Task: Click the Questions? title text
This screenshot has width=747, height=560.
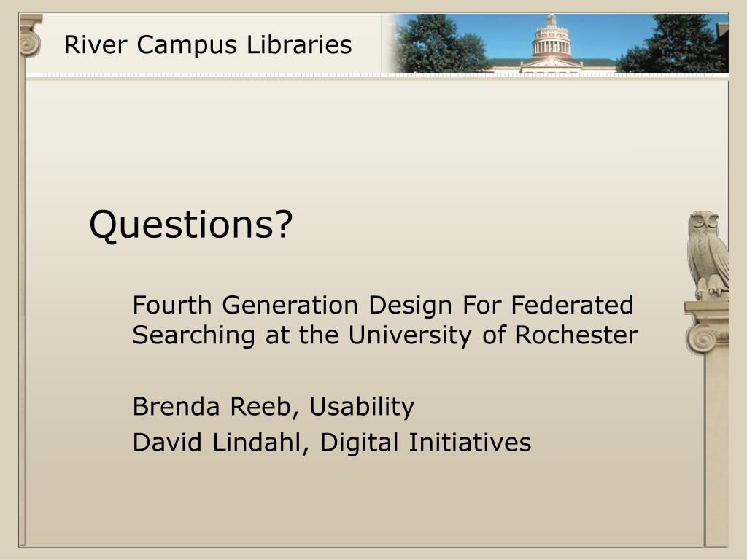Action: pos(191,225)
